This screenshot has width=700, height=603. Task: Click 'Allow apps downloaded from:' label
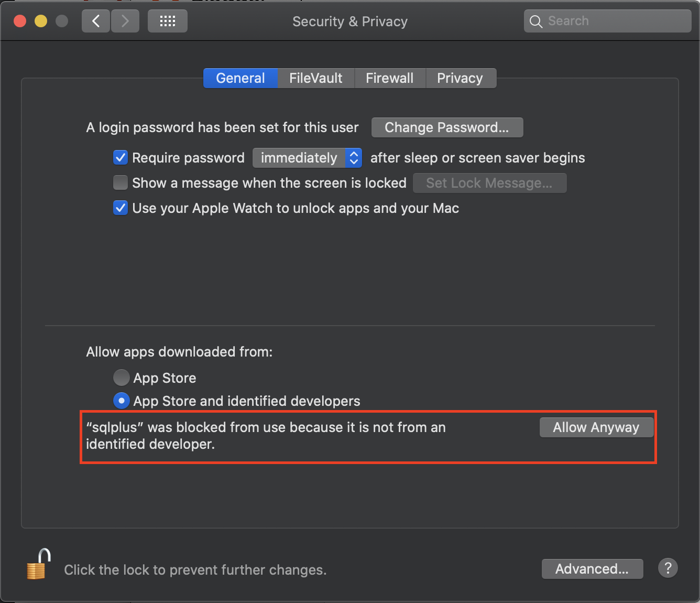[x=179, y=352]
